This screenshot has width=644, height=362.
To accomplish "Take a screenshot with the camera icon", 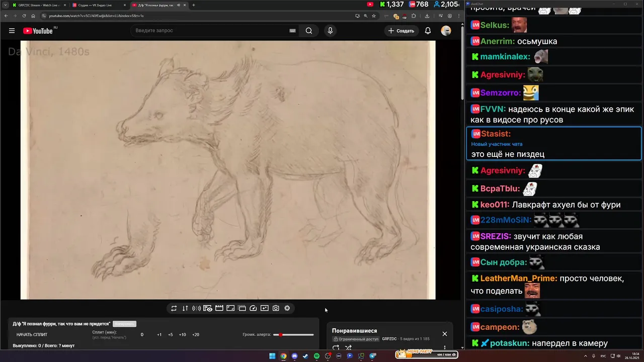I will tap(276, 308).
